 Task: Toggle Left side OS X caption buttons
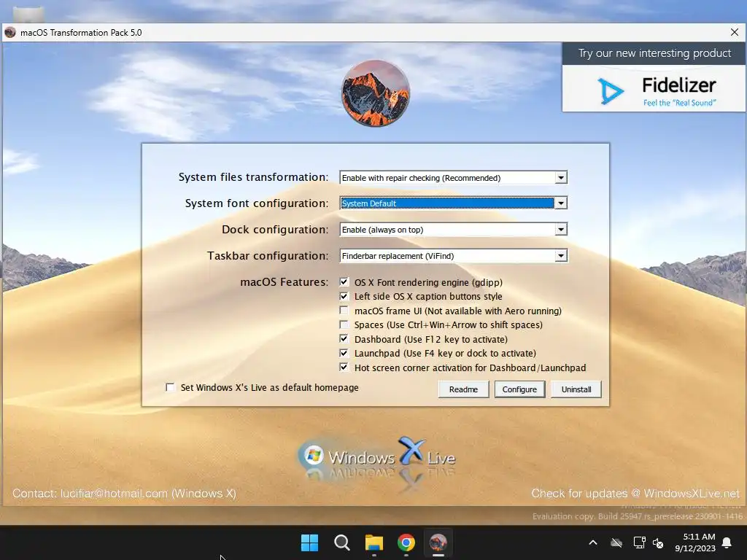coord(344,296)
